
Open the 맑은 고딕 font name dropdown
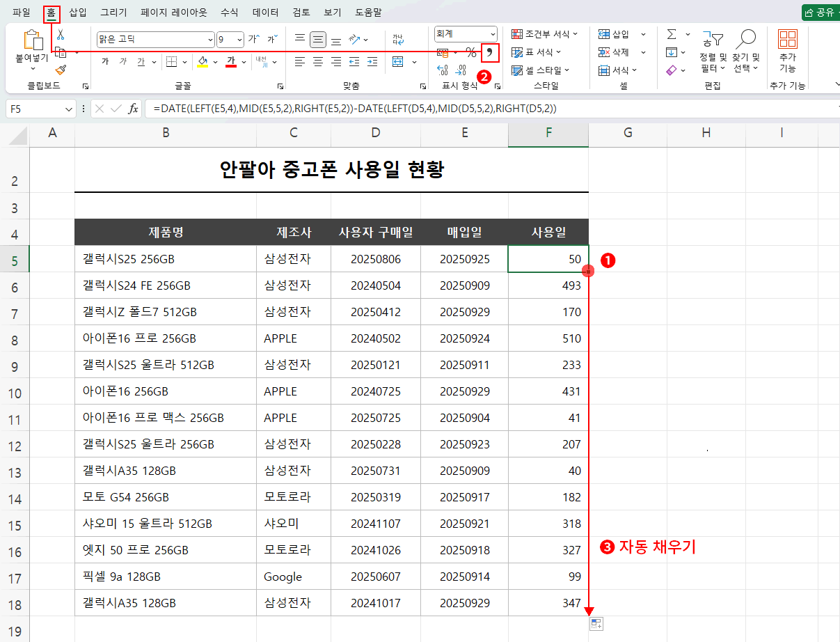click(x=210, y=40)
